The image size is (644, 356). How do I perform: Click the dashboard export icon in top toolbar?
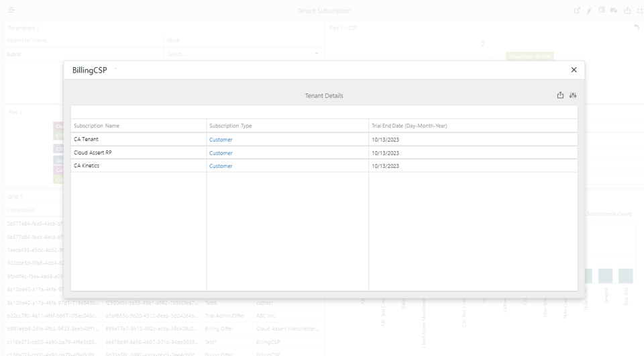coord(627,11)
